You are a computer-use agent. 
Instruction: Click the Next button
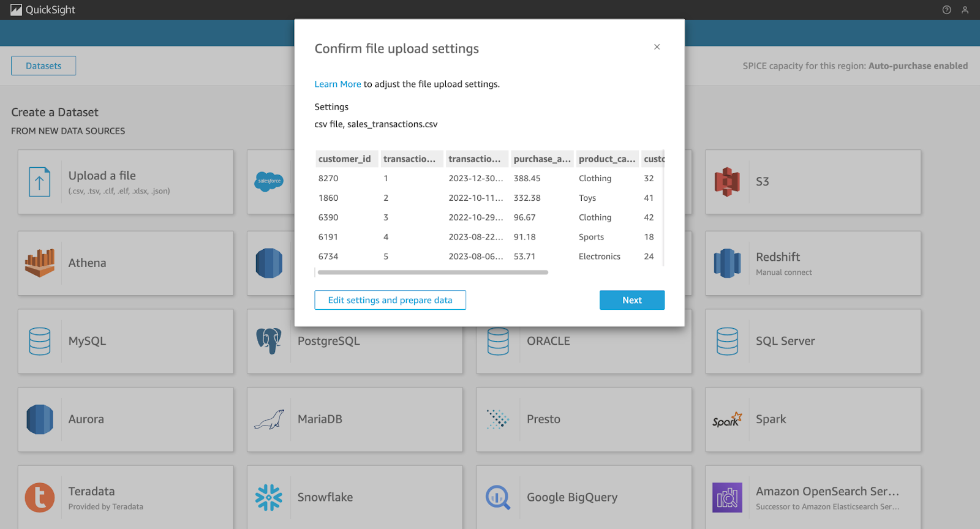(x=632, y=300)
